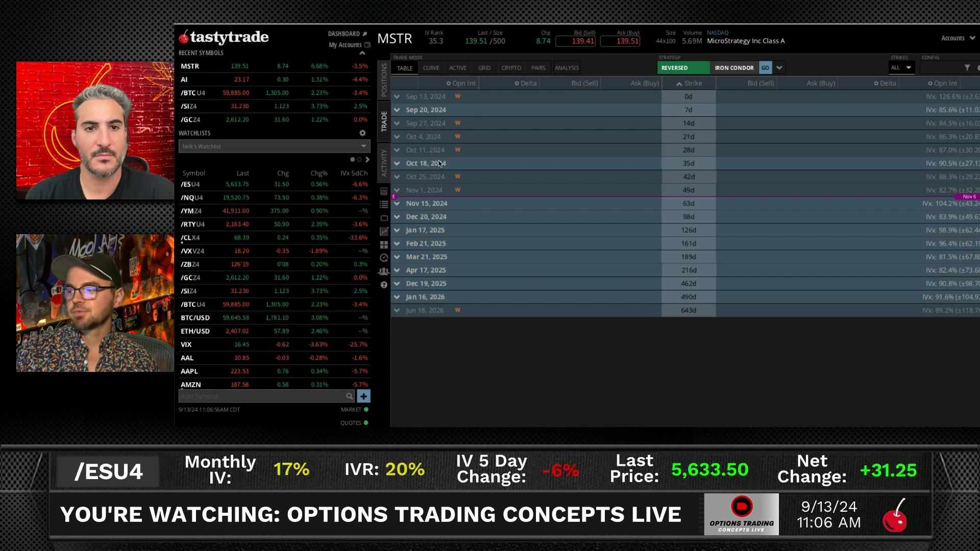Click the chart grid icon in sidebar
This screenshot has height=551, width=980.
coord(384,232)
